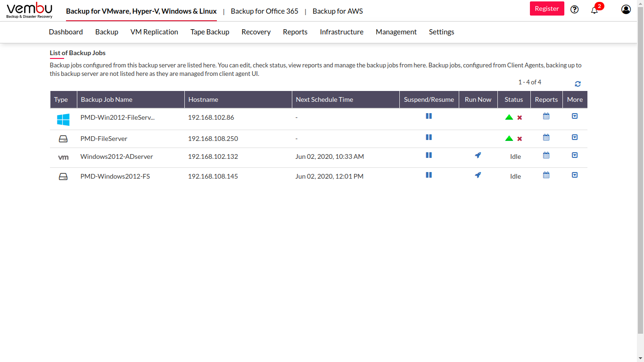Click the Register button
Image resolution: width=644 pixels, height=362 pixels.
547,9
